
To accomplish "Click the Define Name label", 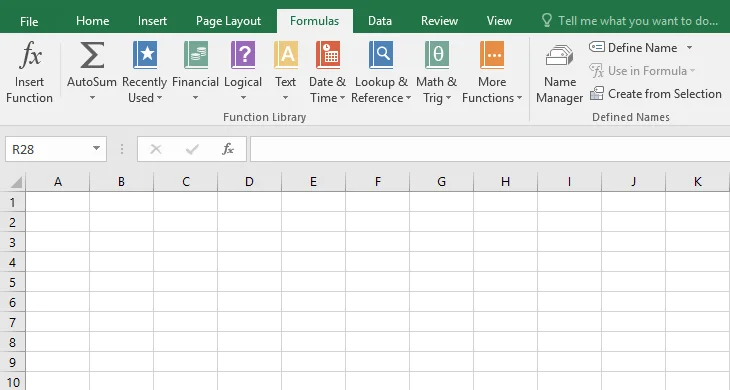I will click(642, 47).
